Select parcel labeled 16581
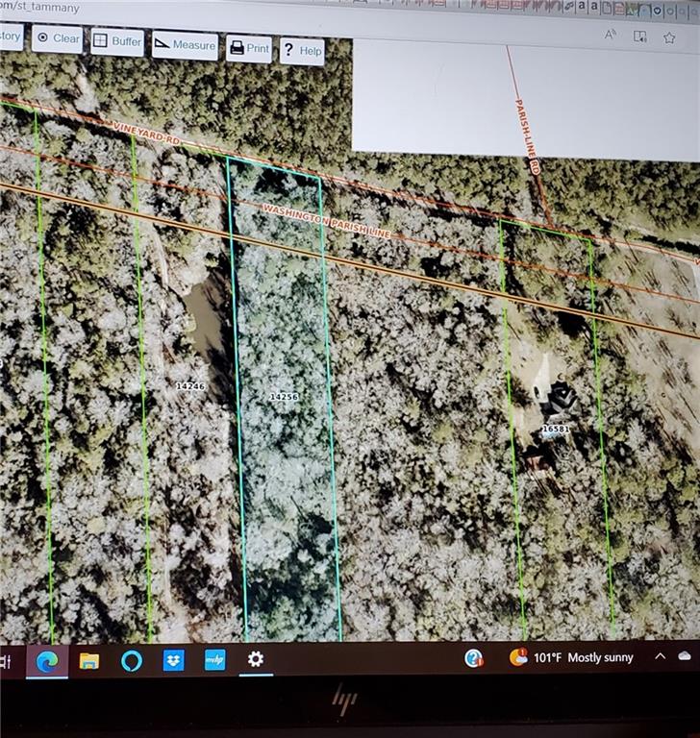The image size is (700, 738). click(556, 429)
